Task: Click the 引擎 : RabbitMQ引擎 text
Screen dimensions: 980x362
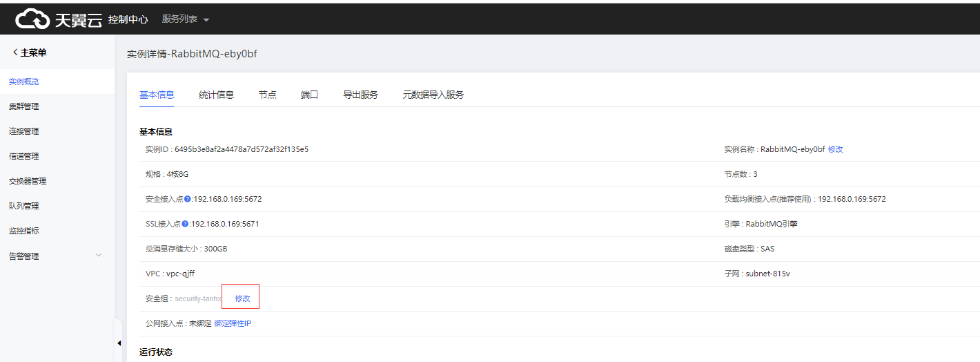Action: [x=761, y=224]
